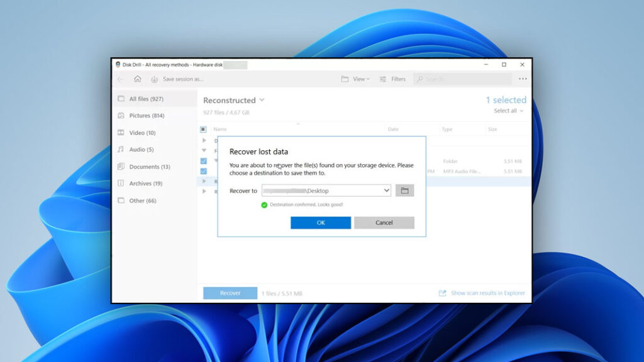The image size is (644, 362).
Task: Click the search field in the toolbar
Action: 453,79
